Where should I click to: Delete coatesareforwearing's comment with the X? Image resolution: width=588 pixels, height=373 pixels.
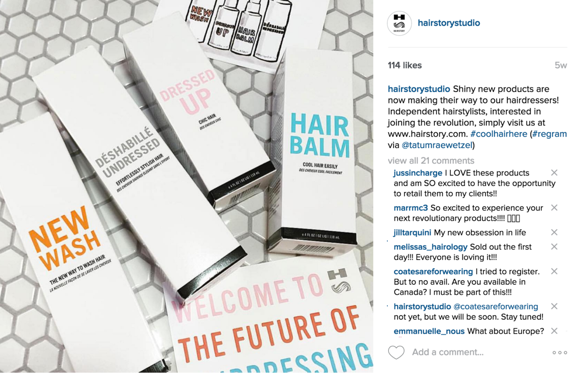pos(554,271)
